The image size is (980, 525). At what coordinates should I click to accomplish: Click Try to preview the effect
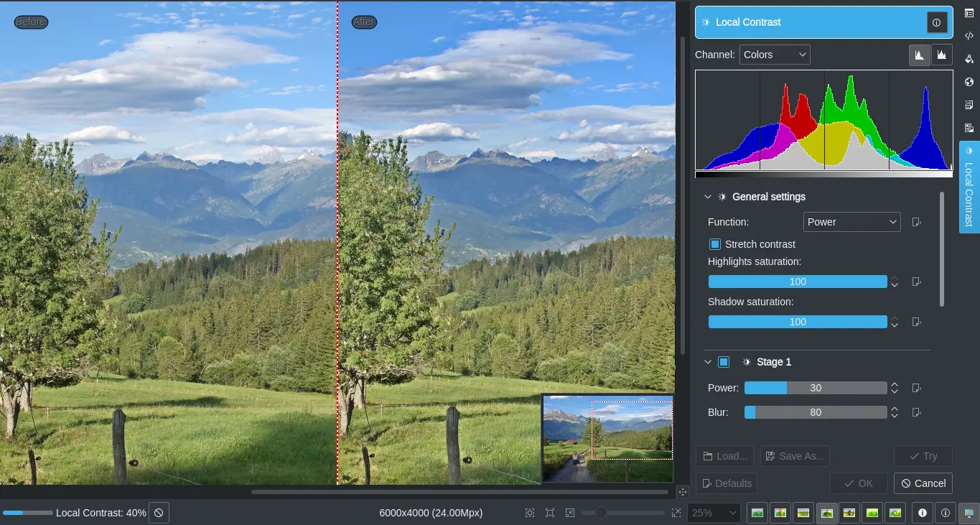pos(923,456)
